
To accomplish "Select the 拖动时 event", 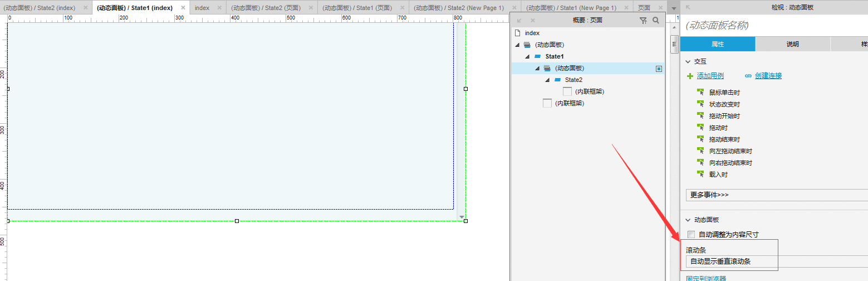I will 718,128.
